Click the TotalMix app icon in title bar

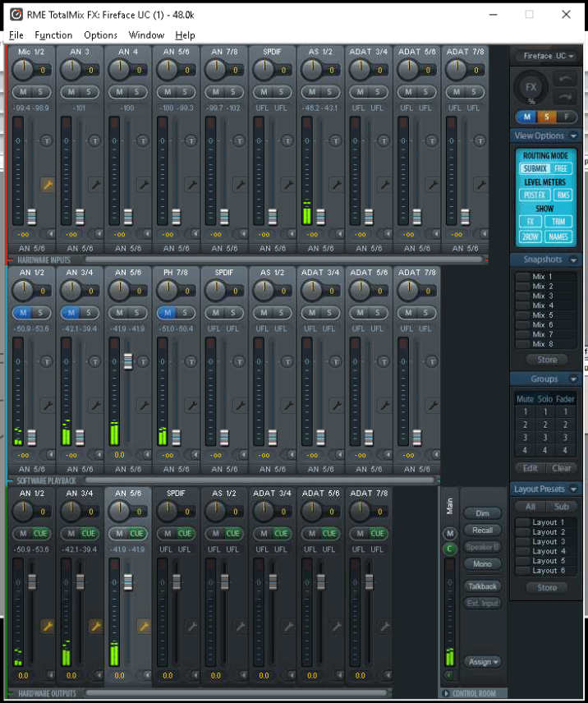tap(16, 14)
